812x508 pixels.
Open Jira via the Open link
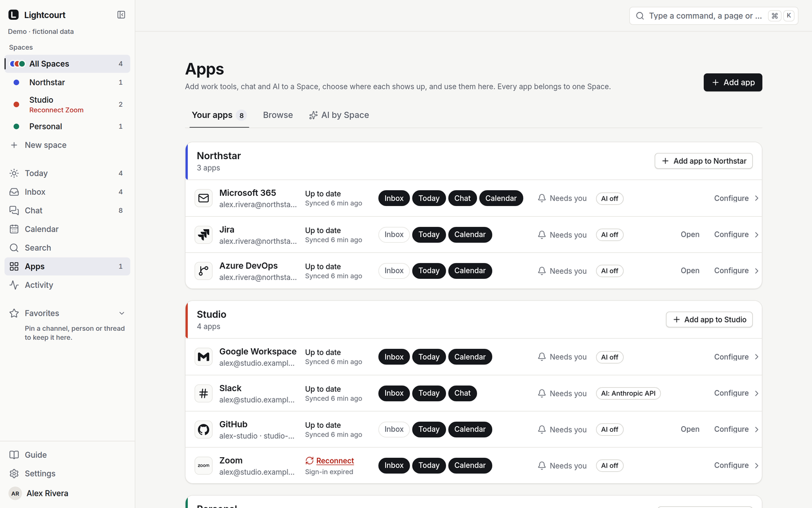tap(690, 234)
